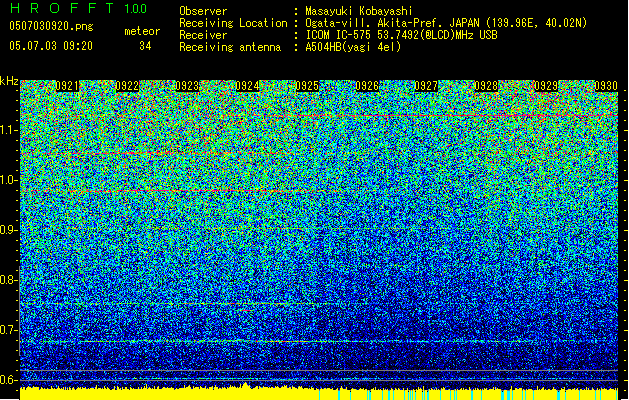Click the date 05.07.03 09:20
This screenshot has width=629, height=400.
(51, 45)
